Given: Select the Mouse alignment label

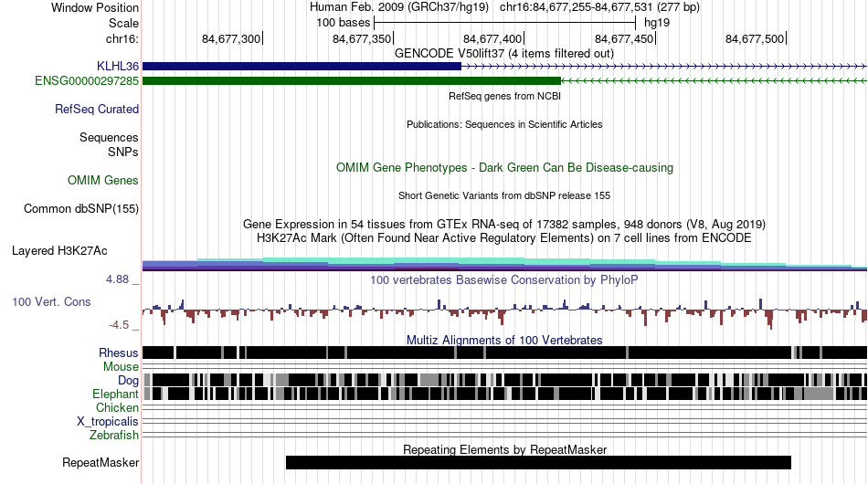Looking at the screenshot, I should [x=121, y=367].
